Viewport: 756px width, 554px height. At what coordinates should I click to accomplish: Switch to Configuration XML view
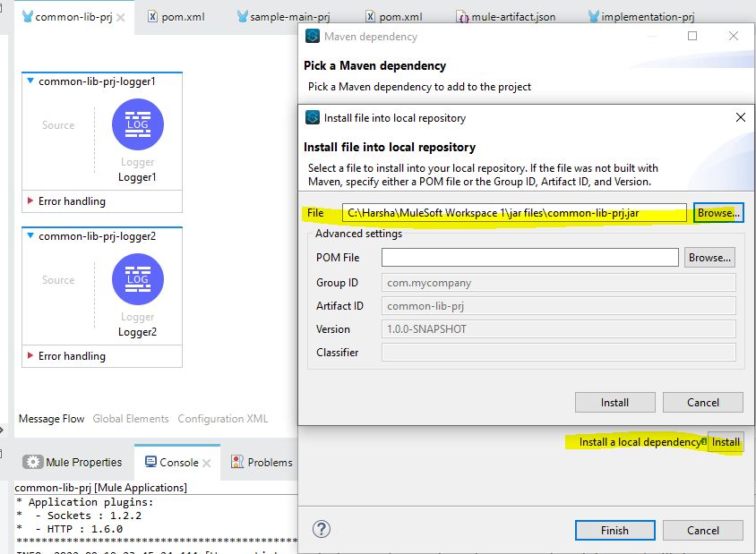(x=223, y=419)
